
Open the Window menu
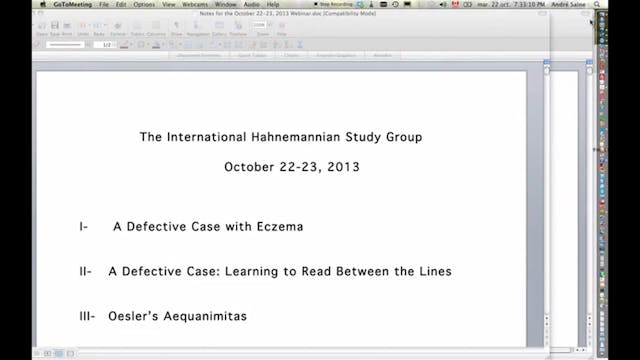(226, 4)
